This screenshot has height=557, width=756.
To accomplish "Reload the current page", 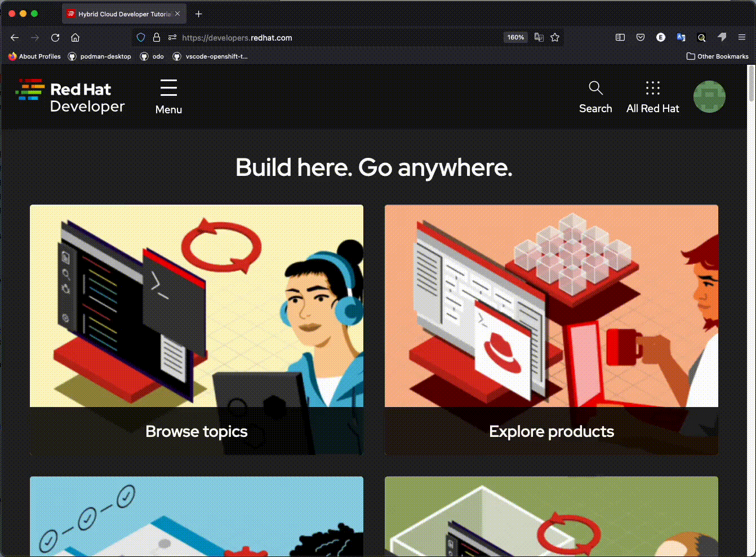I will [55, 38].
